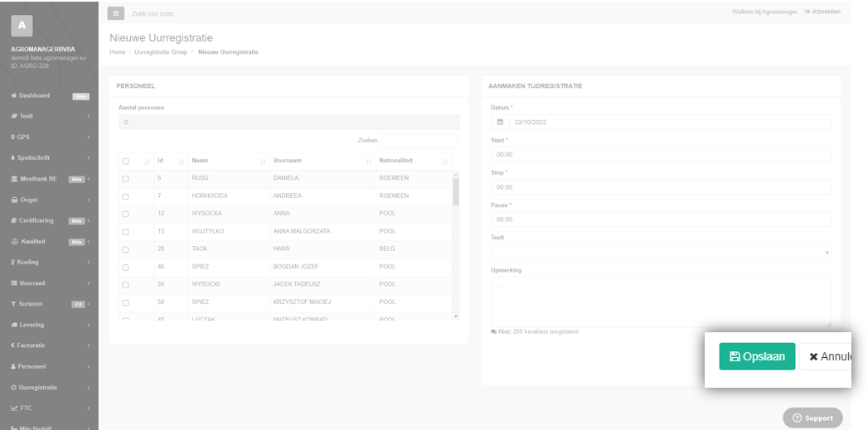This screenshot has width=868, height=430.
Task: Click the FTC chart icon
Action: (14, 408)
